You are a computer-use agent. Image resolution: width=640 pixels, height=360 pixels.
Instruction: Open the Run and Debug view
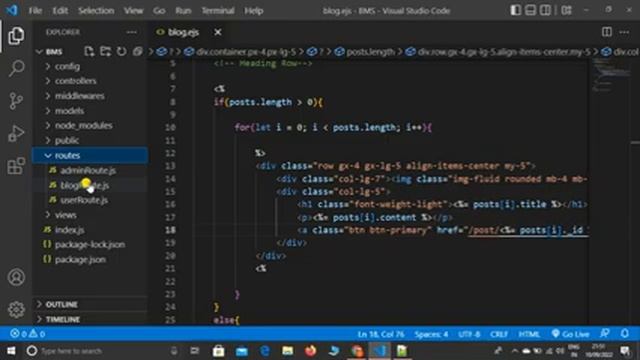[x=16, y=133]
